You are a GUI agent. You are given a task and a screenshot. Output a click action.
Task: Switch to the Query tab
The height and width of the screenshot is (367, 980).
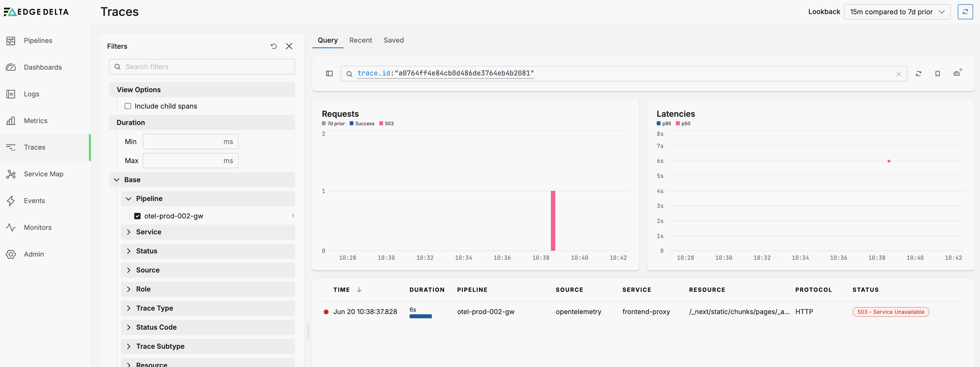coord(327,40)
